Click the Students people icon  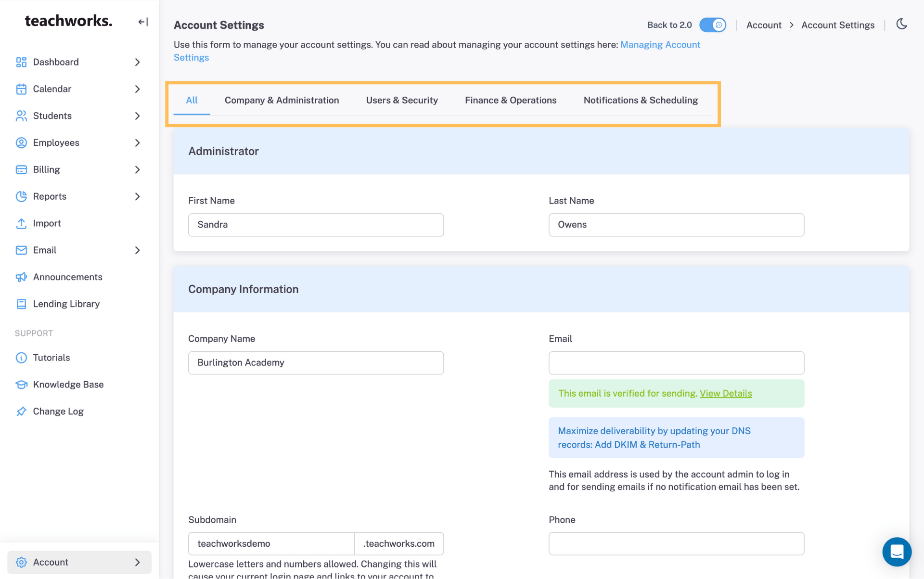pos(21,116)
